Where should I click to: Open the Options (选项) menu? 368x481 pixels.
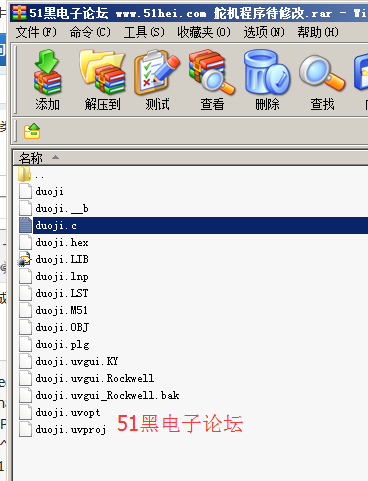(x=264, y=32)
